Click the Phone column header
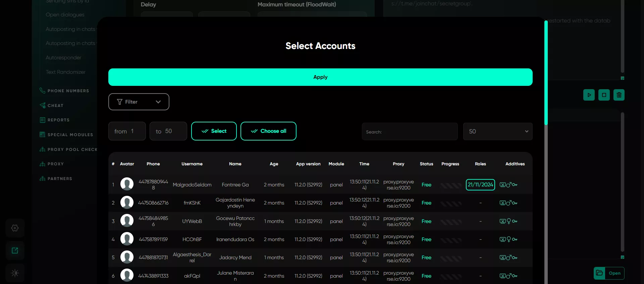 pyautogui.click(x=153, y=164)
